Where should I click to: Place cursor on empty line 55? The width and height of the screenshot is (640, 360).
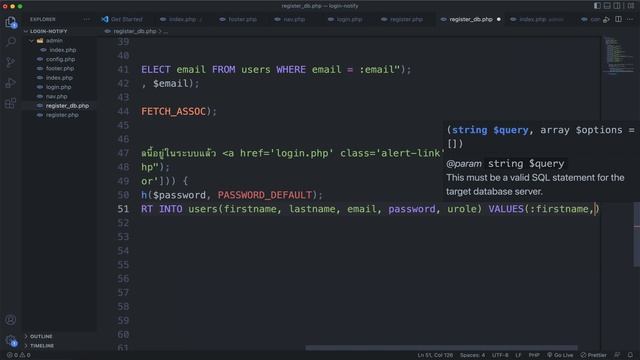pyautogui.click(x=367, y=265)
